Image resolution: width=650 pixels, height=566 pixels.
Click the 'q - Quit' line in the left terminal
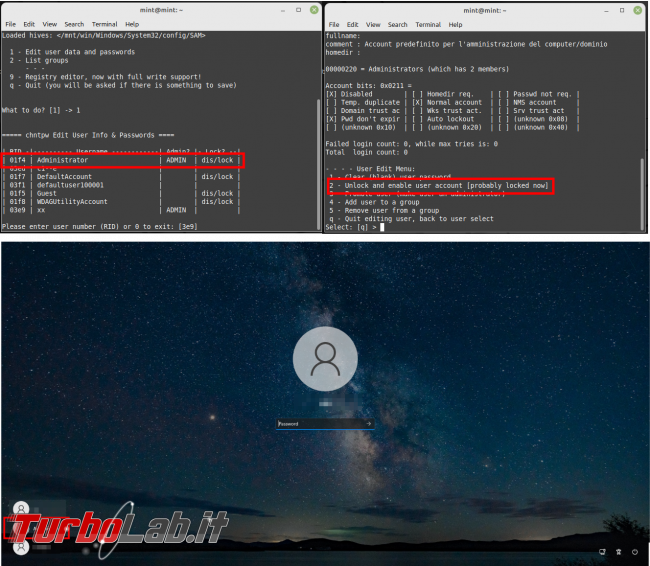click(123, 85)
